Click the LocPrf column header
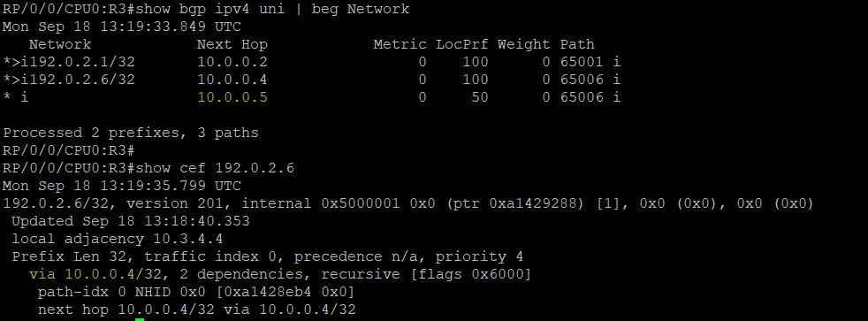This screenshot has width=868, height=321. tap(462, 44)
